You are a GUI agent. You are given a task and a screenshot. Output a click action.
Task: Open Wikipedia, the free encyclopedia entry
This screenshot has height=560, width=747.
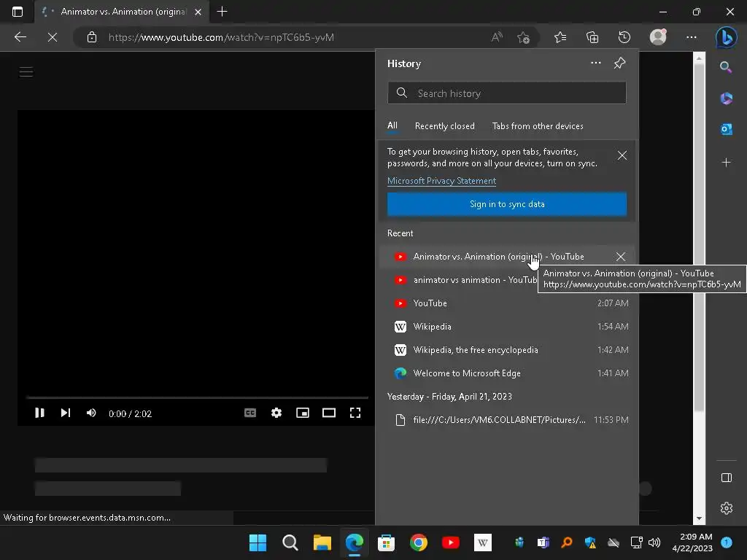(507, 350)
